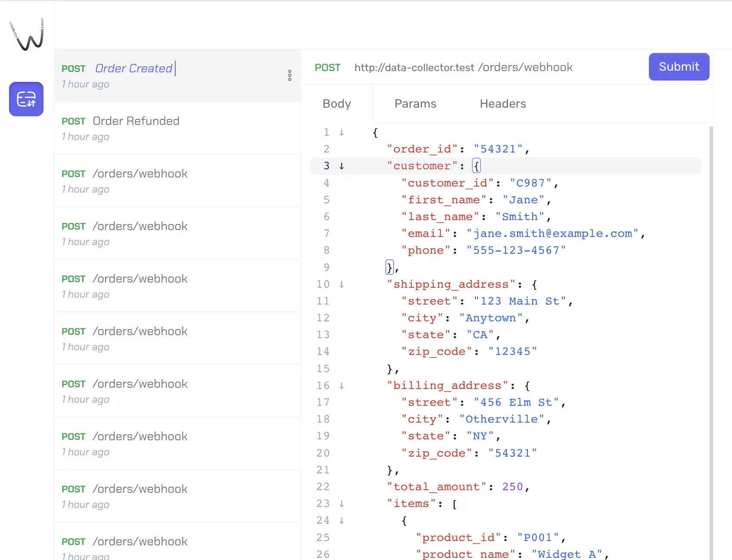Select the Order Refunded request
This screenshot has height=560, width=732.
177,128
